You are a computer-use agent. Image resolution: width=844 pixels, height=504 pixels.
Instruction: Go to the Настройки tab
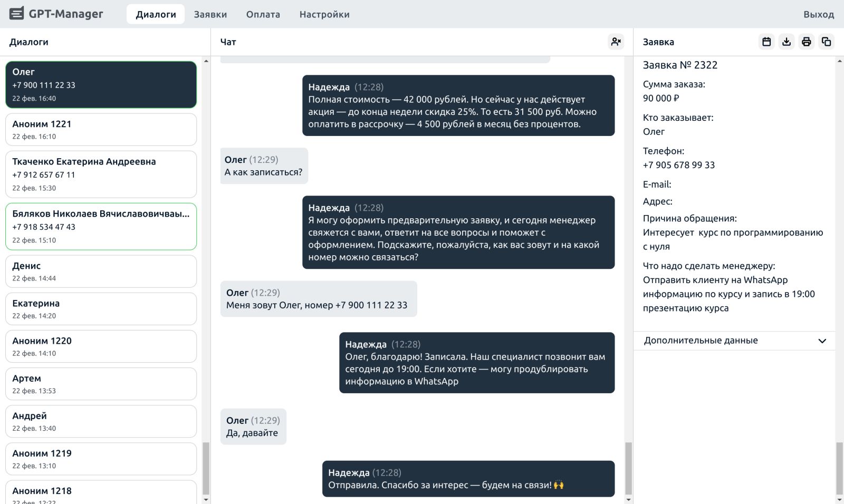pos(324,14)
